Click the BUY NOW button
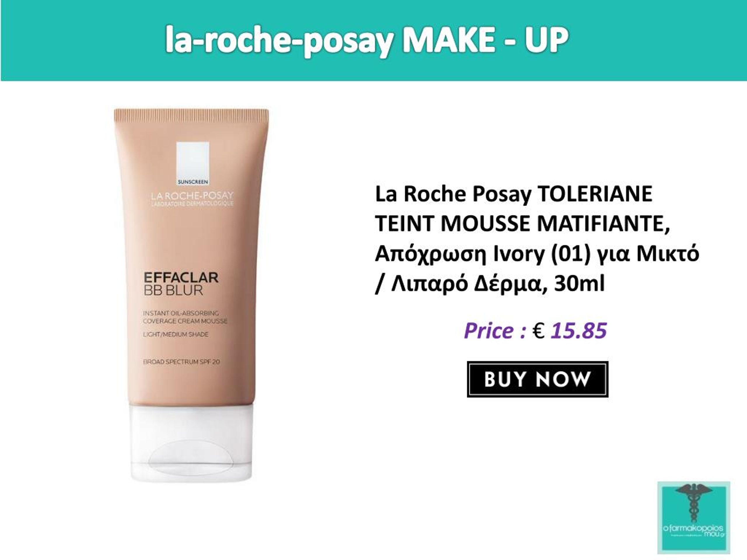The image size is (747, 560). click(537, 379)
